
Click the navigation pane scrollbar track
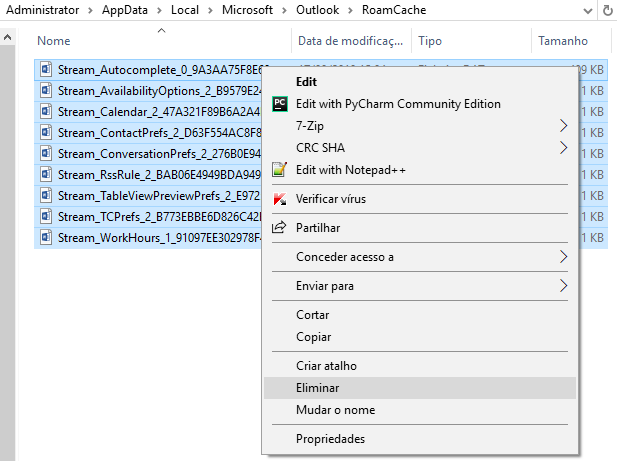7,252
